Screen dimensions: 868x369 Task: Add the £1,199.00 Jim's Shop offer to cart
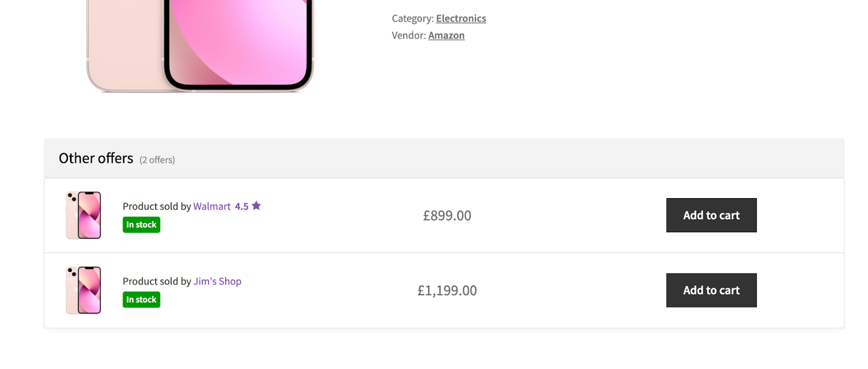coord(711,290)
